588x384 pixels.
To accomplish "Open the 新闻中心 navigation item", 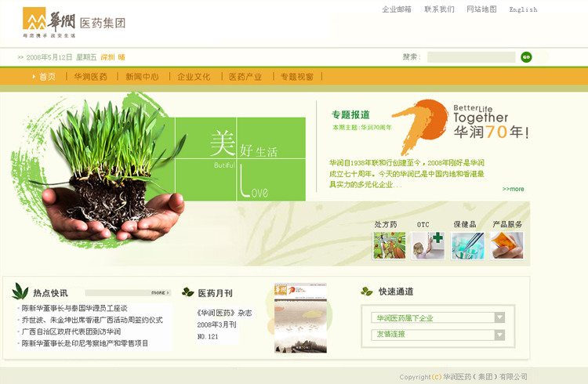I will (142, 77).
